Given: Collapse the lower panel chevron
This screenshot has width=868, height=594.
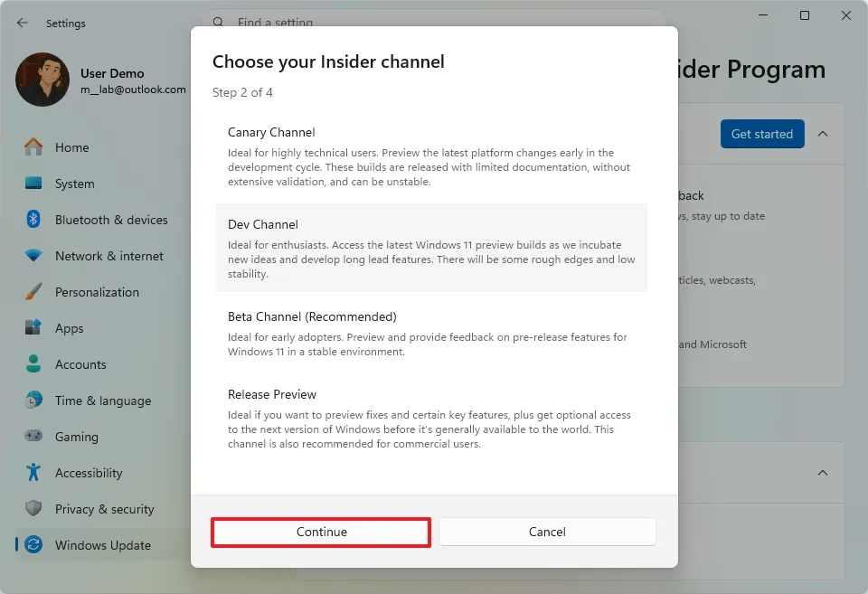Looking at the screenshot, I should 823,472.
